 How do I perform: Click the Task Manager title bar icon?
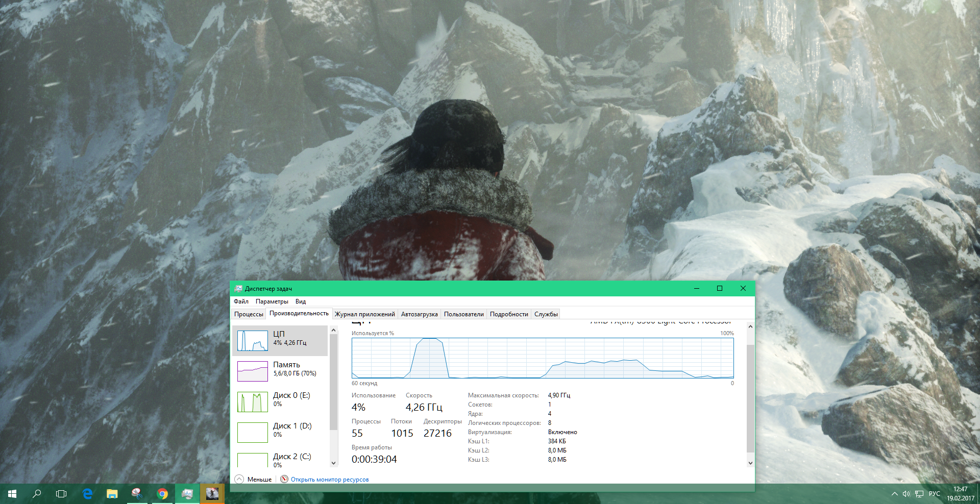click(238, 289)
